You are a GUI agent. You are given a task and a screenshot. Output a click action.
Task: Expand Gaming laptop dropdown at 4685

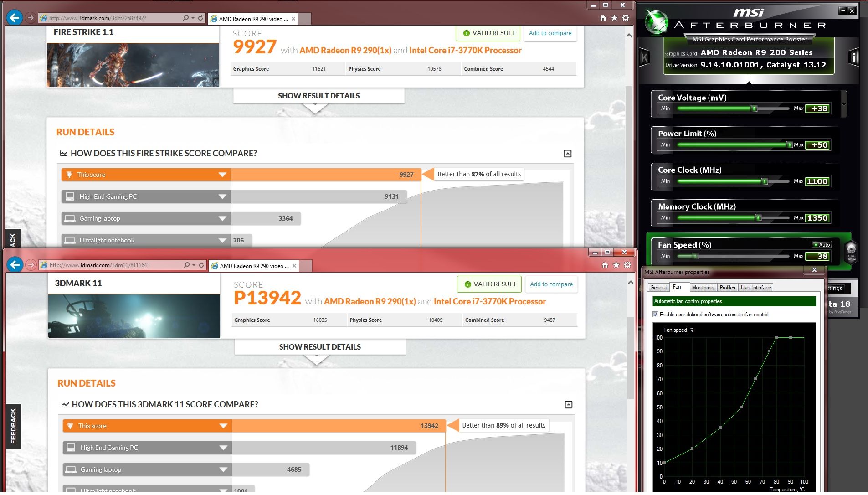[223, 469]
